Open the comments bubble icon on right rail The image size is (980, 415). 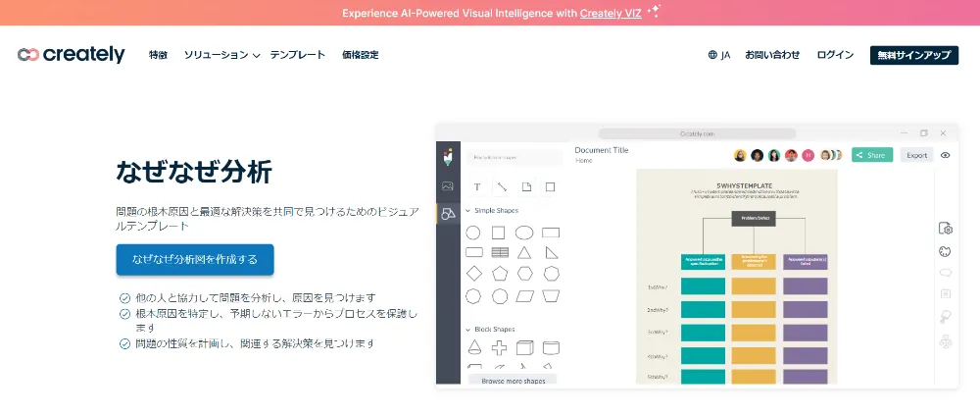(945, 273)
